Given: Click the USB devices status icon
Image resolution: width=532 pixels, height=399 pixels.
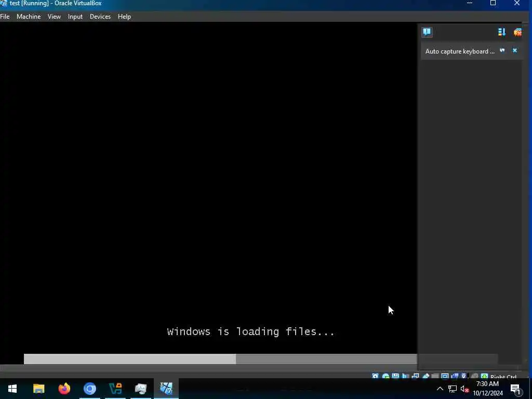Looking at the screenshot, I should coord(425,376).
